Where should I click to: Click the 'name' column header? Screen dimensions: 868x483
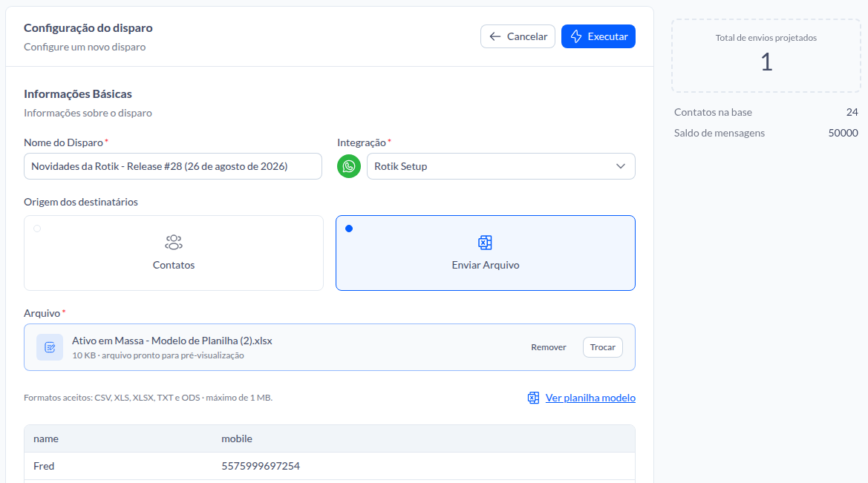(46, 438)
